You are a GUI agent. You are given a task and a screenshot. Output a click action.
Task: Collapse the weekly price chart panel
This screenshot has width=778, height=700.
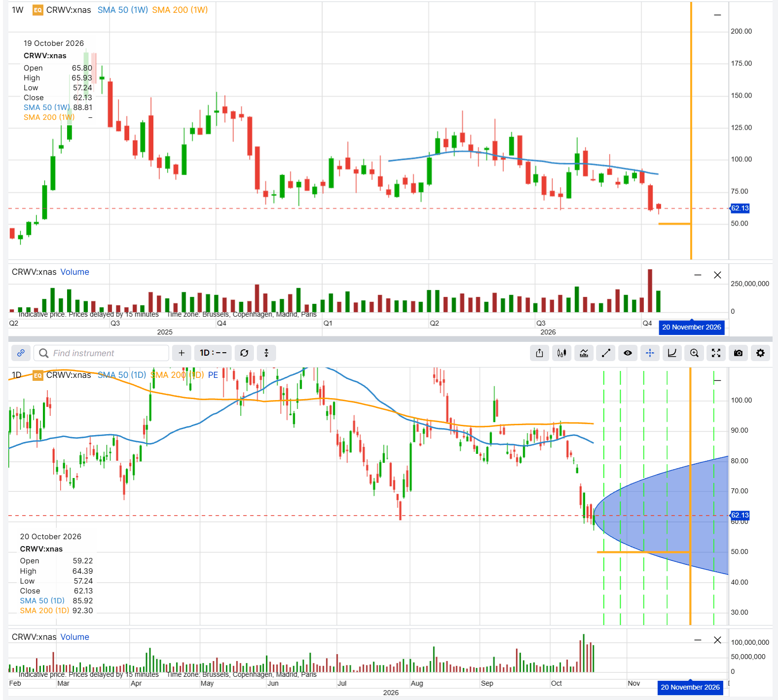(717, 15)
